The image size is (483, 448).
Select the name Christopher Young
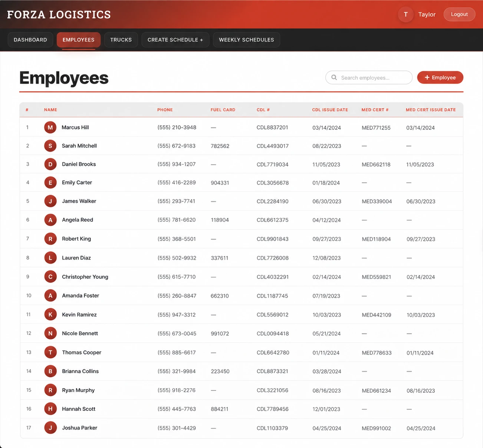pyautogui.click(x=85, y=277)
